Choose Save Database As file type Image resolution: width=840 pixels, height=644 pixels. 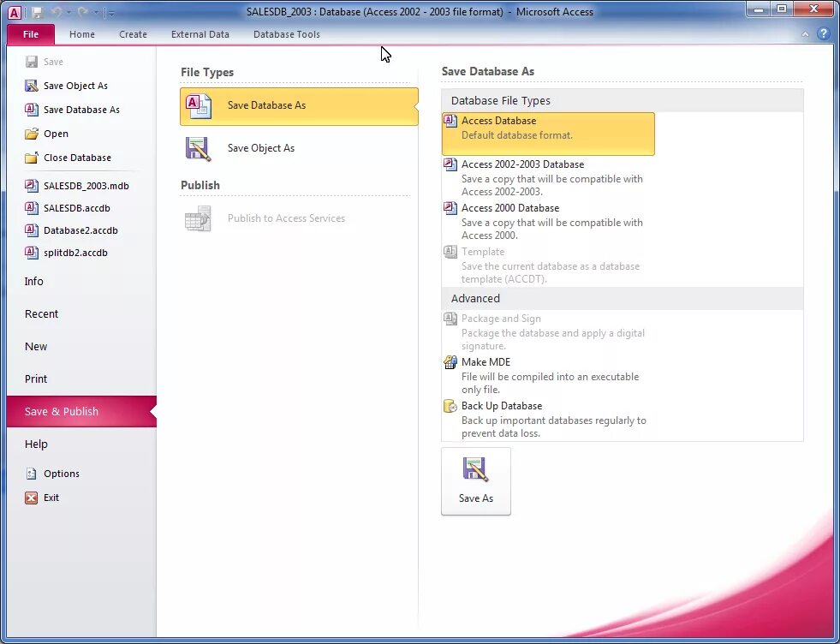click(x=299, y=106)
